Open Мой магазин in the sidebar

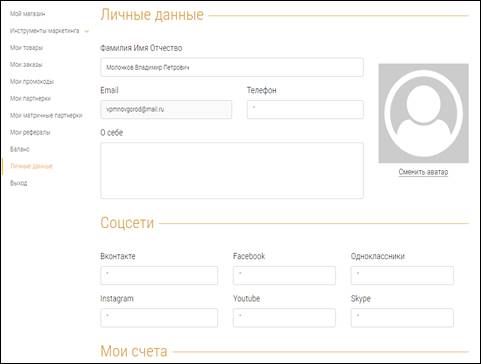coord(27,14)
